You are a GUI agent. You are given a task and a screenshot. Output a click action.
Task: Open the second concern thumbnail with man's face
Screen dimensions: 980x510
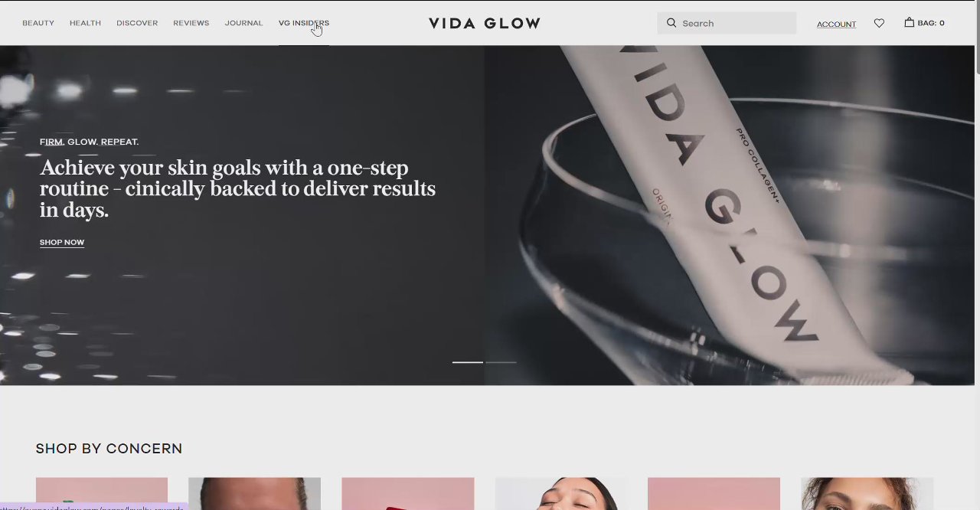(255, 493)
